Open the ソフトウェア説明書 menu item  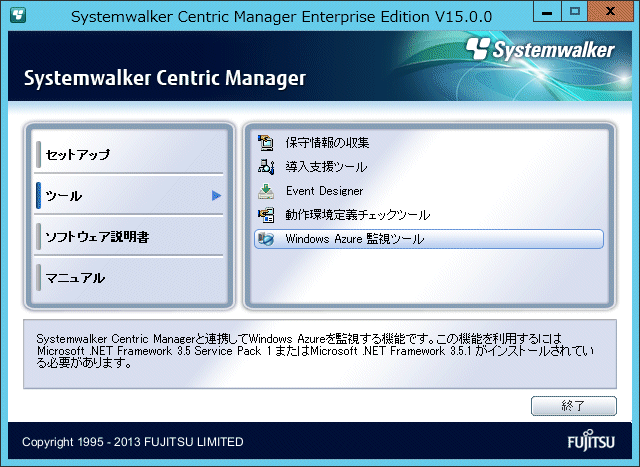(129, 236)
